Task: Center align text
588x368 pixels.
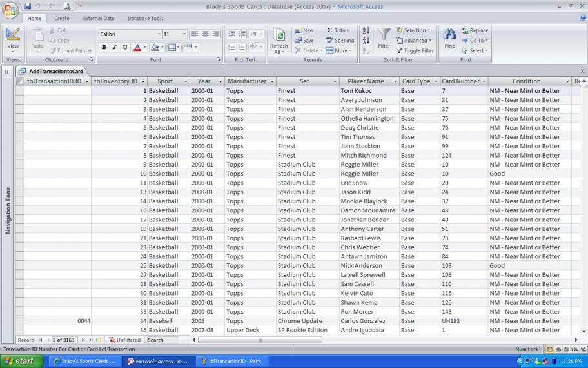Action: click(x=205, y=34)
